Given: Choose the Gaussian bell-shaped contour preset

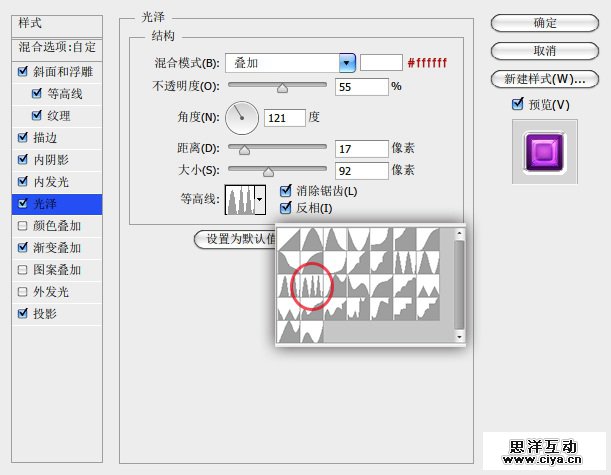Looking at the screenshot, I should pos(335,239).
